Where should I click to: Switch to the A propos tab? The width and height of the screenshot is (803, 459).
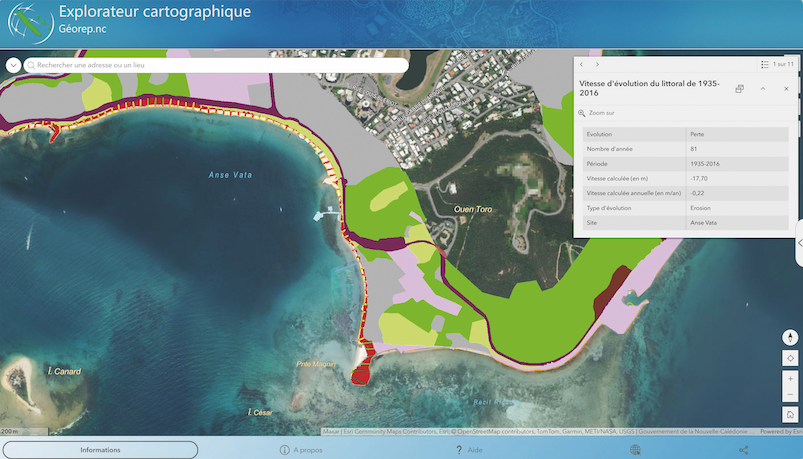(x=301, y=450)
